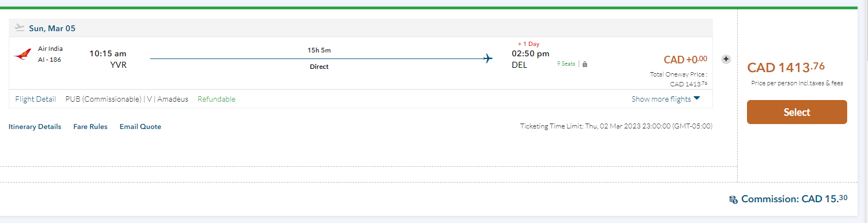Click the round plus icon beside CAD +0.00
Screen dimensions: 868x223
pos(726,59)
